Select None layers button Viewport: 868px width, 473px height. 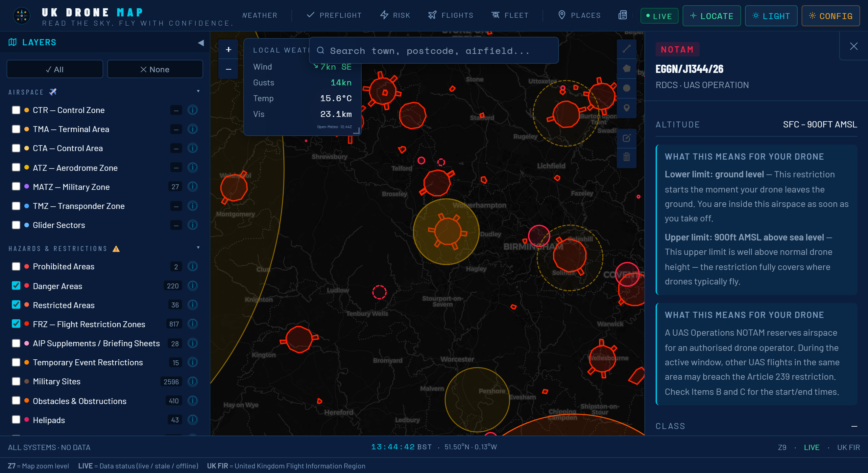155,69
